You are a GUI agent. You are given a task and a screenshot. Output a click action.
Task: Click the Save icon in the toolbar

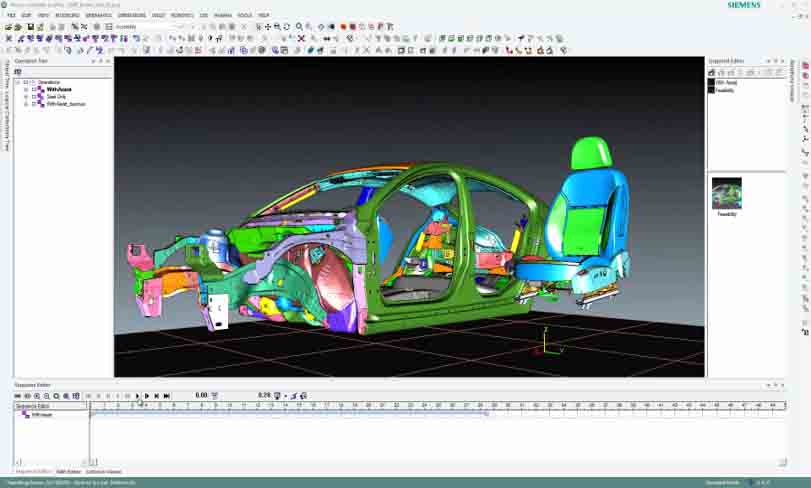click(x=31, y=27)
